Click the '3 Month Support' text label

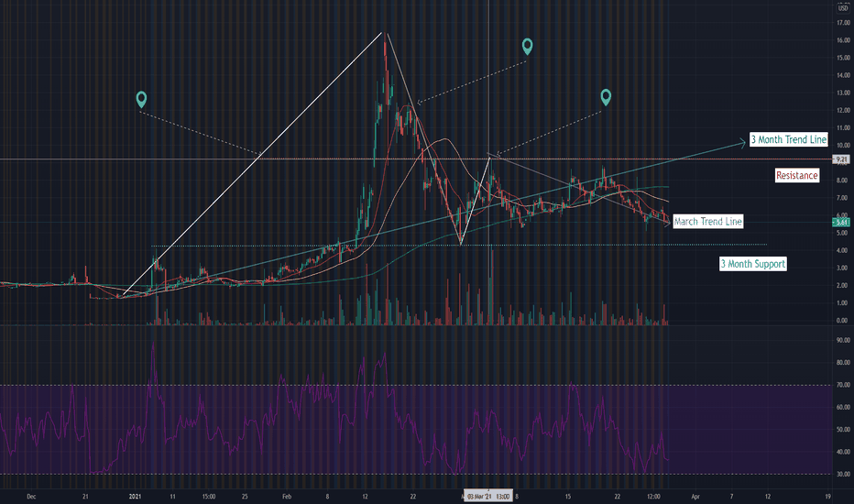click(752, 264)
